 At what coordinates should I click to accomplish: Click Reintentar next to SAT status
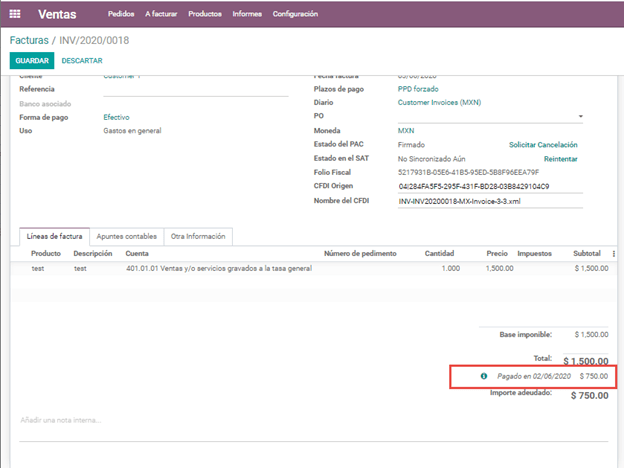[560, 159]
